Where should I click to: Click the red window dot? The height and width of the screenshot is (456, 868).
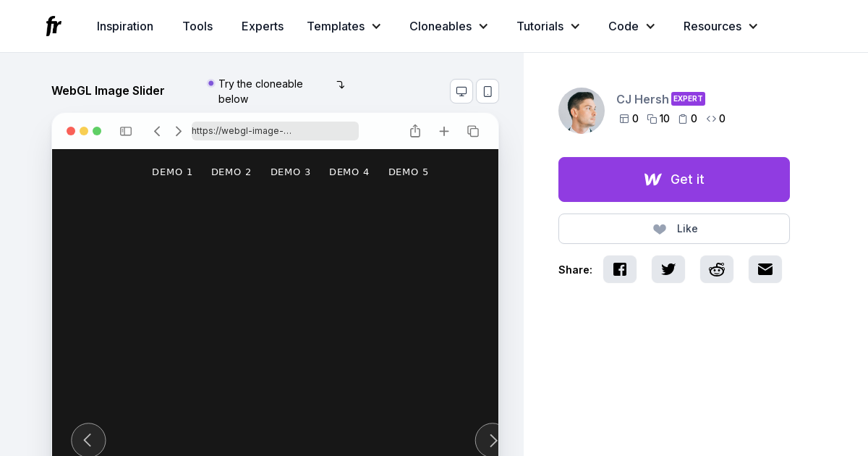click(x=71, y=131)
